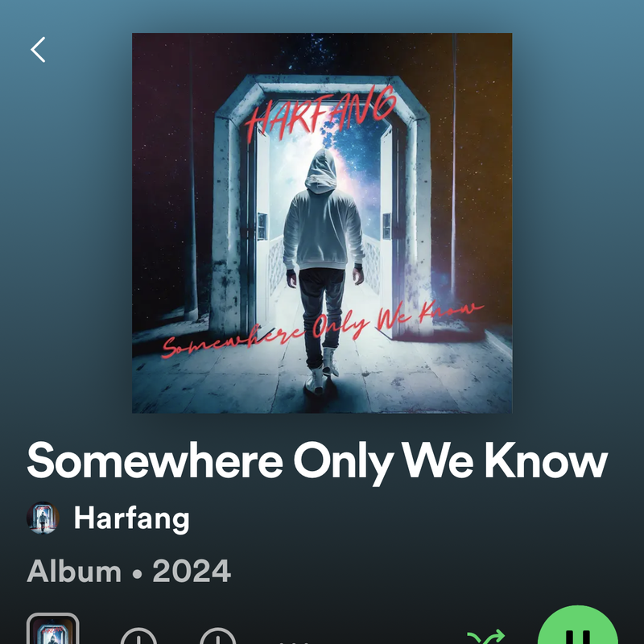Click the Somewhere Only We Know album title

[317, 460]
